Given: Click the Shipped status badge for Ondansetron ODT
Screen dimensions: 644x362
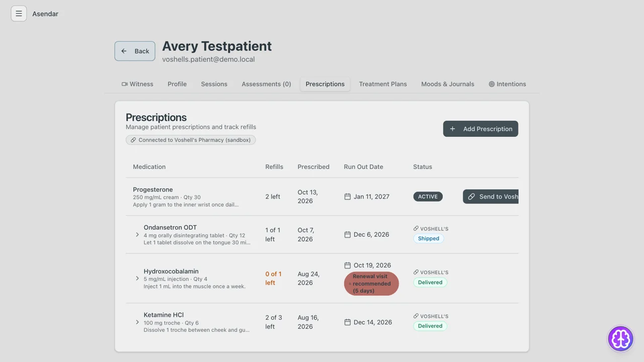Looking at the screenshot, I should tap(429, 238).
